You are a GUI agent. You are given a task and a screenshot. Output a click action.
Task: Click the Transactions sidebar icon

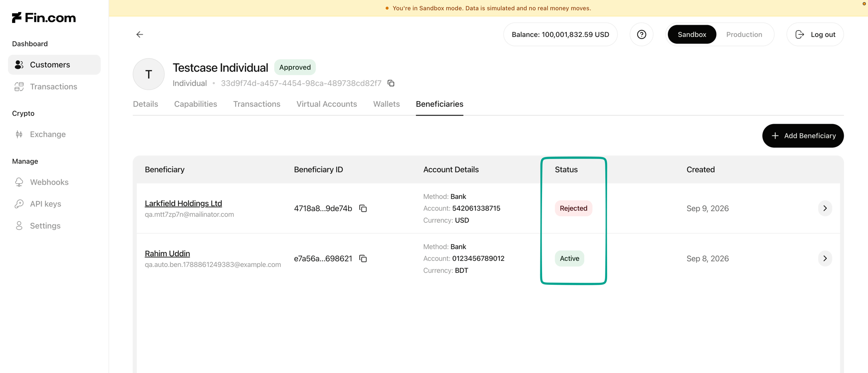19,87
